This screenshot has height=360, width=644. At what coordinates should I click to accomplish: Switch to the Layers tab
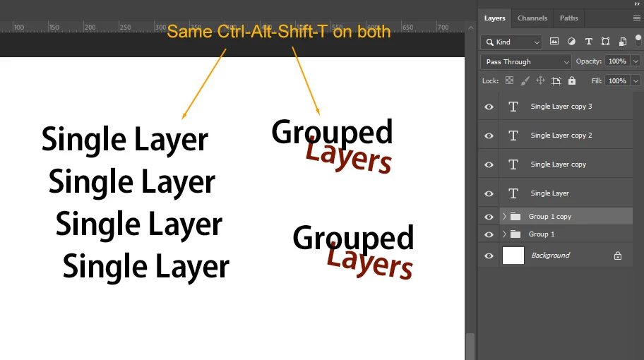494,18
